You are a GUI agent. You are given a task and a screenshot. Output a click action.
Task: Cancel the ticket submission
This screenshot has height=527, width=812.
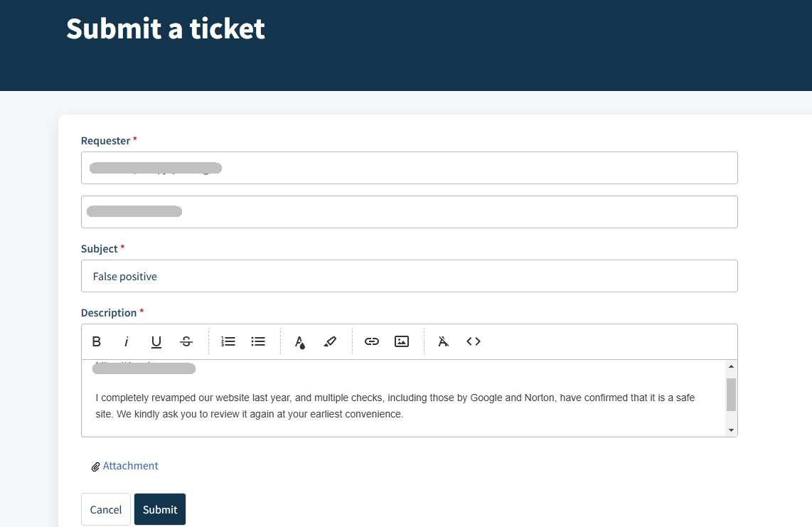pos(106,509)
